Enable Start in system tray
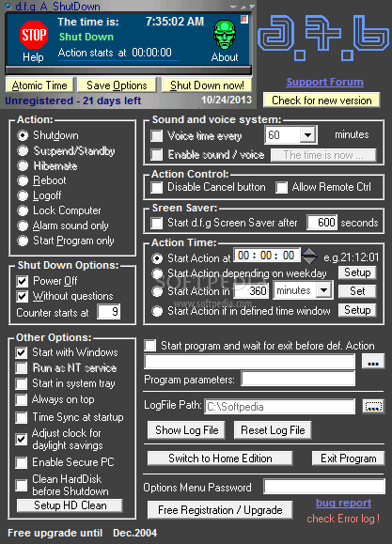This screenshot has height=544, width=392. (x=22, y=383)
